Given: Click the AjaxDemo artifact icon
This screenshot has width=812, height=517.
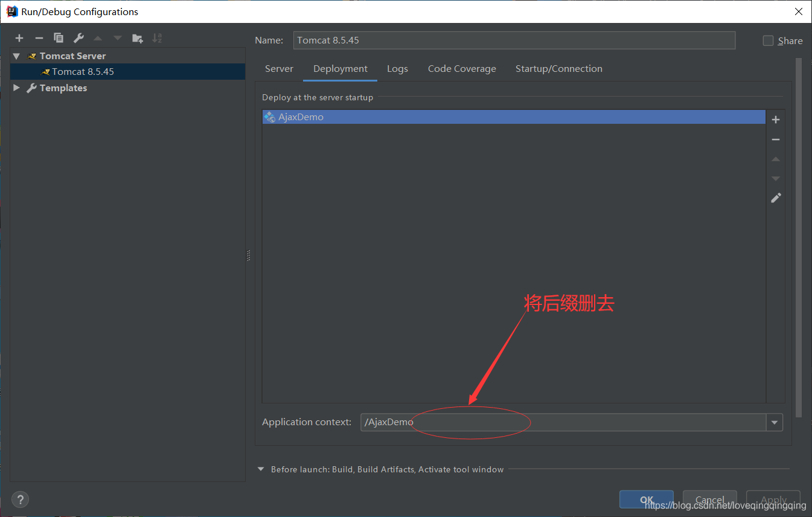Looking at the screenshot, I should [270, 117].
